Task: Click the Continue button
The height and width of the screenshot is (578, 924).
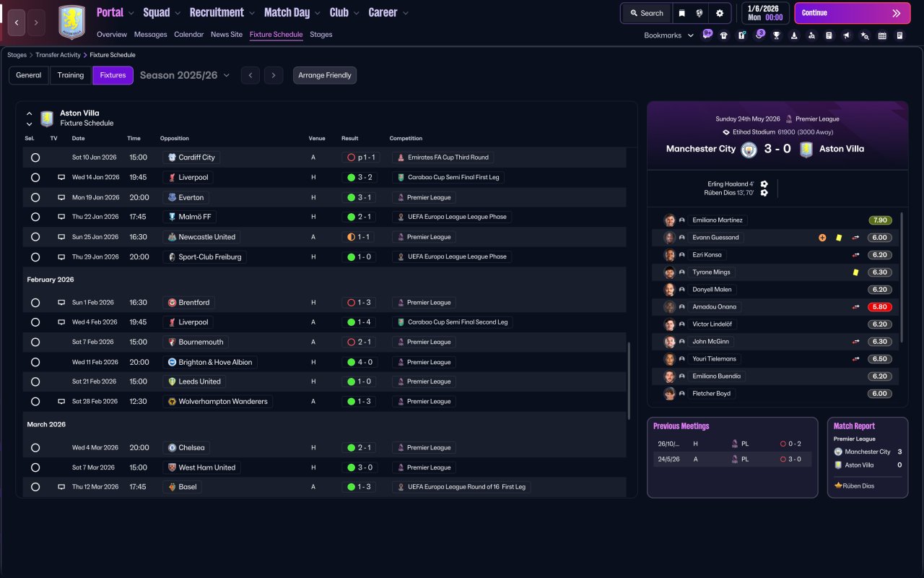Action: tap(852, 13)
